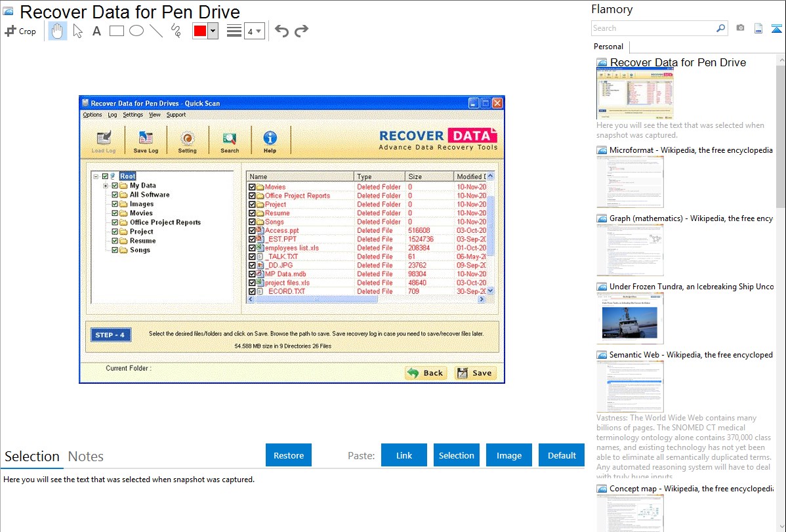Click the camera capture icon
The width and height of the screenshot is (786, 532).
point(740,28)
